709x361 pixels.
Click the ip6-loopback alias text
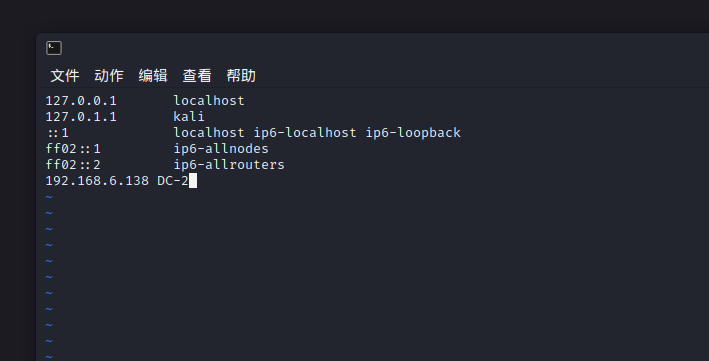[413, 133]
